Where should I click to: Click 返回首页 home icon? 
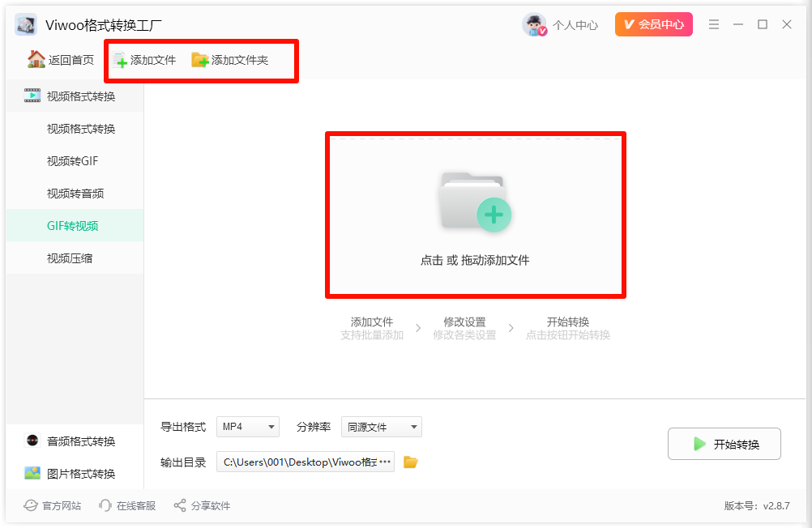[x=36, y=60]
